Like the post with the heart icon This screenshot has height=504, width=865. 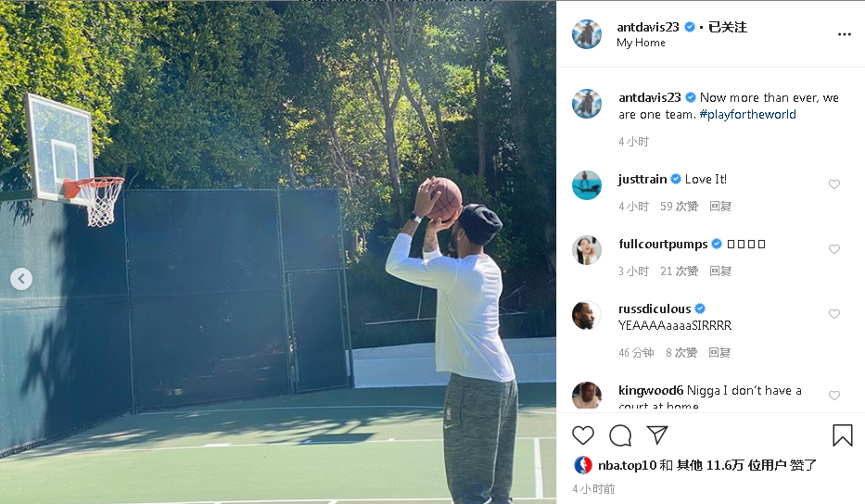582,435
